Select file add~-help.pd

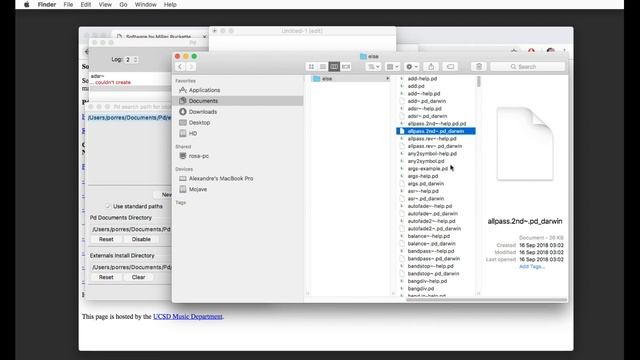[424, 93]
